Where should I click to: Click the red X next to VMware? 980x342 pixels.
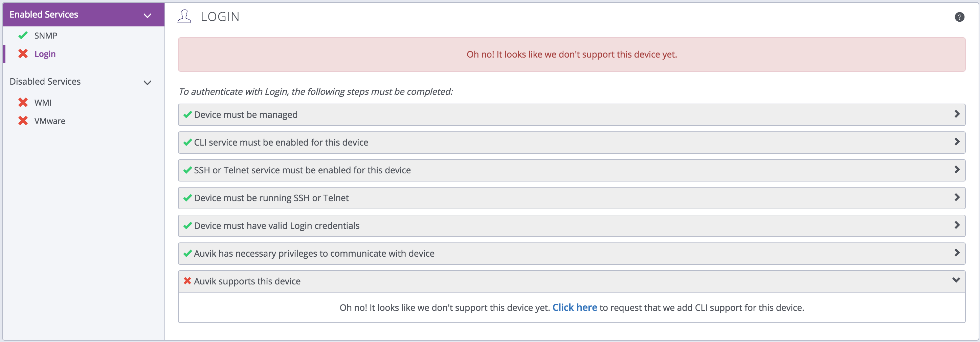click(23, 121)
